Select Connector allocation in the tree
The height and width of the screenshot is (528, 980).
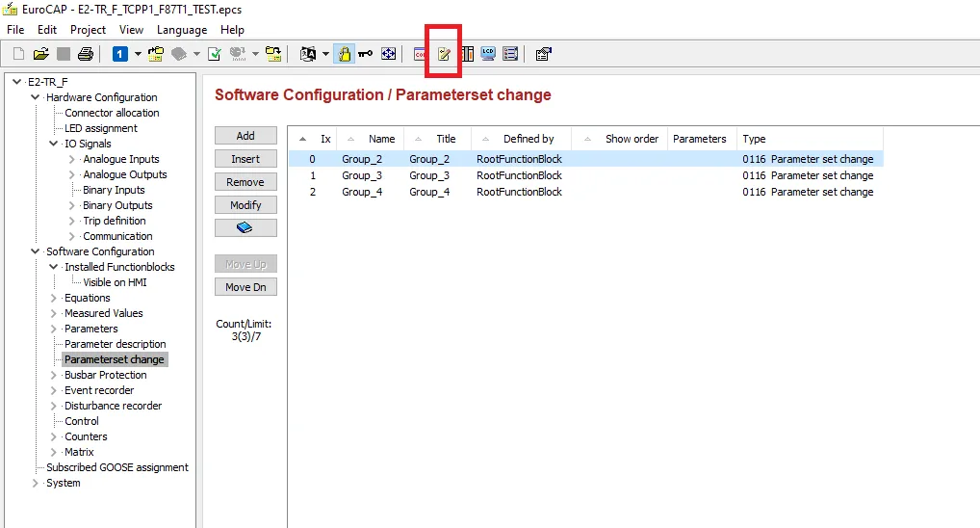click(x=112, y=113)
